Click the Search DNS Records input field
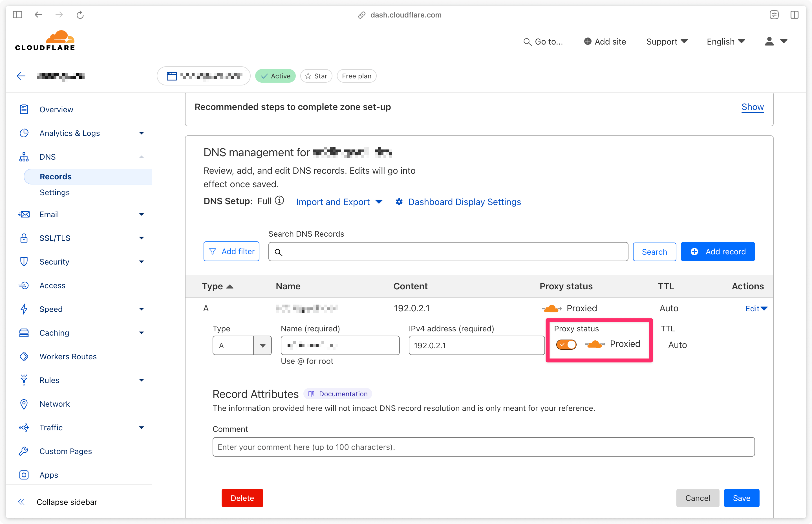Image resolution: width=812 pixels, height=524 pixels. (x=448, y=252)
